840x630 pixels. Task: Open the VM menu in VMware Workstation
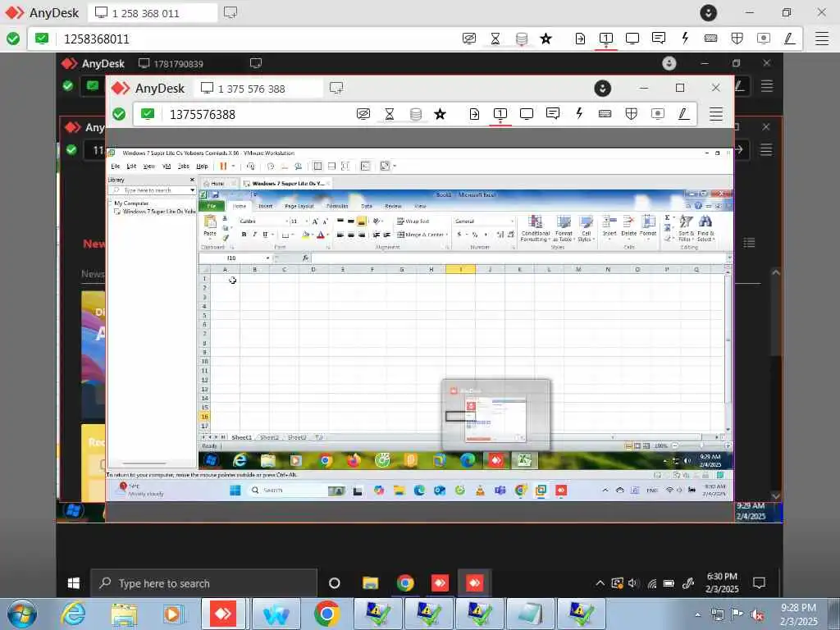click(x=167, y=166)
